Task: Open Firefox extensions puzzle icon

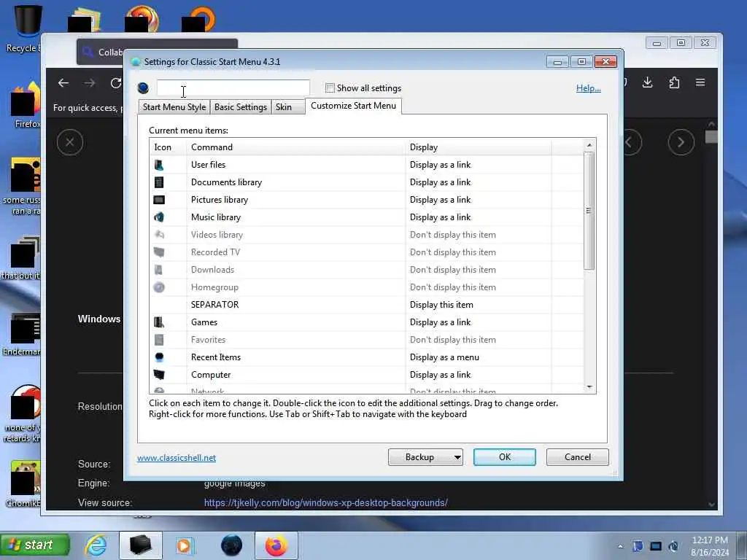Action: click(x=674, y=83)
